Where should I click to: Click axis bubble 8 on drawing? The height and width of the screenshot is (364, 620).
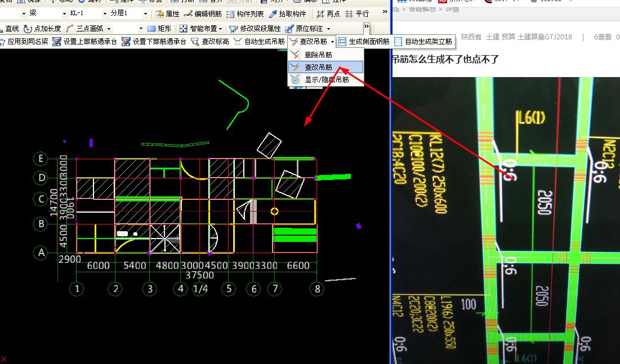pyautogui.click(x=317, y=289)
